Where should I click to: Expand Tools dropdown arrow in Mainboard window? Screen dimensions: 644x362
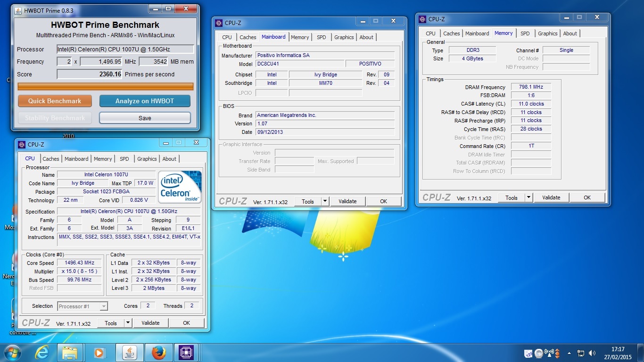[x=325, y=201]
